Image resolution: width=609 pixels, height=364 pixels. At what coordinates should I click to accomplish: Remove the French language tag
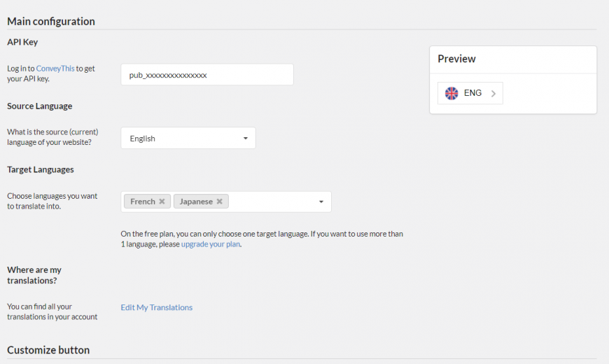(162, 201)
